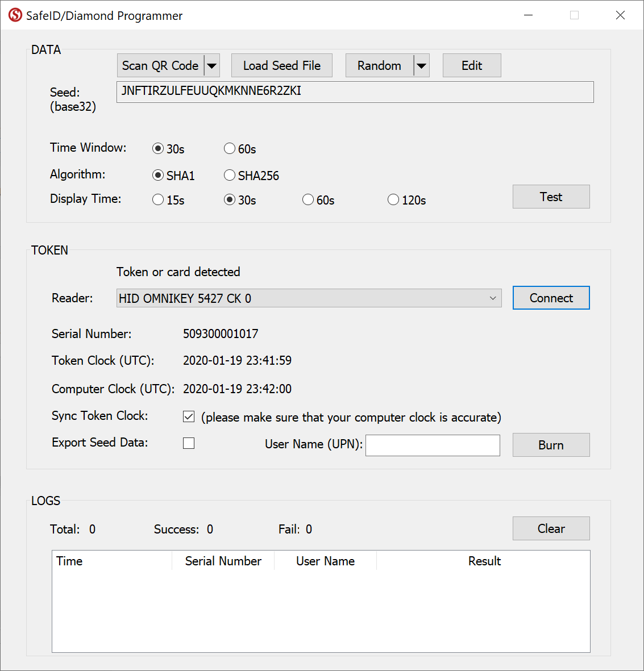Click the SafeID app logo icon
This screenshot has width=644, height=671.
coord(15,15)
